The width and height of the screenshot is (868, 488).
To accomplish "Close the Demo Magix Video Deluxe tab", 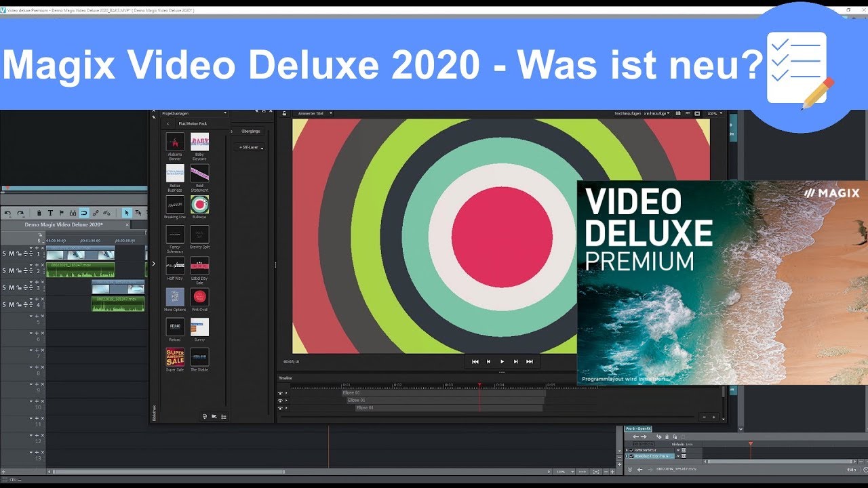I will [127, 224].
